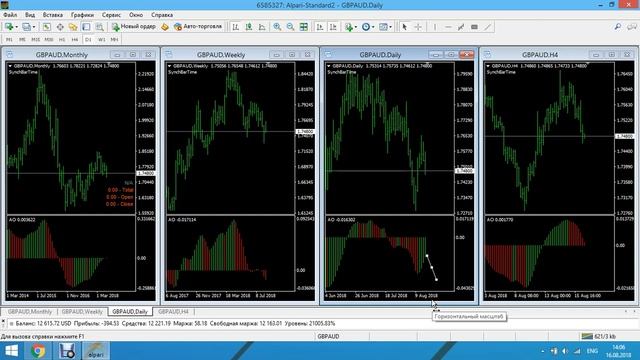Launch MetaEditor via yellow book icon
This screenshot has width=640, height=360.
164,27
